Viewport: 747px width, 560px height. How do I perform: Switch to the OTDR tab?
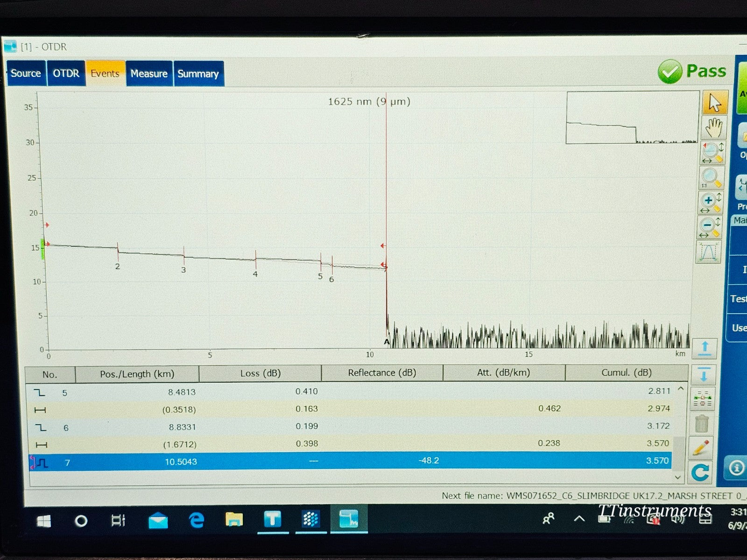point(66,73)
